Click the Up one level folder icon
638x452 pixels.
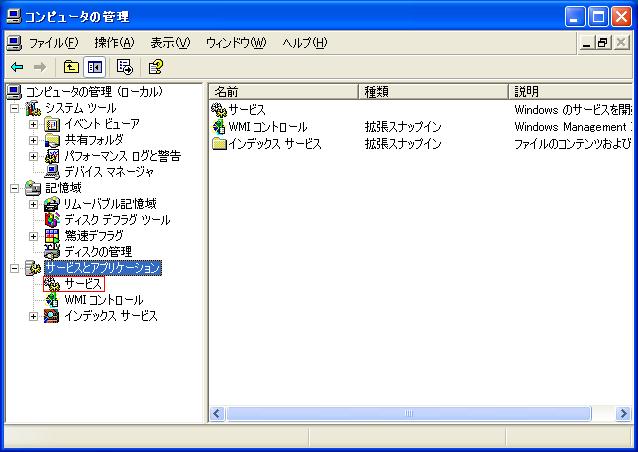(x=71, y=67)
